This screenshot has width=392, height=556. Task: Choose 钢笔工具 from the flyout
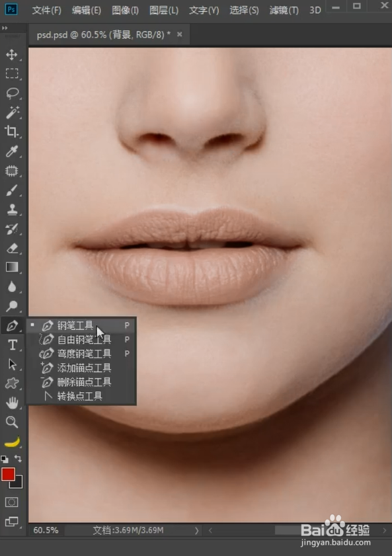point(81,325)
